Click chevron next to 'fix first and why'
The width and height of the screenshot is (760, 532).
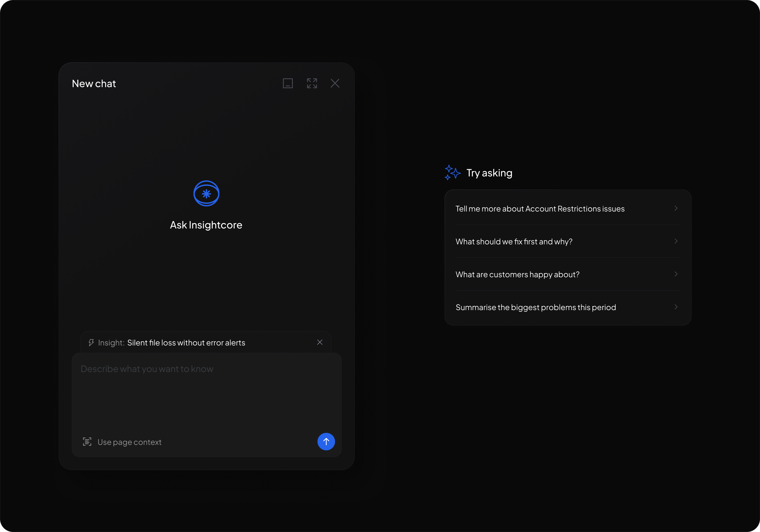coord(676,241)
